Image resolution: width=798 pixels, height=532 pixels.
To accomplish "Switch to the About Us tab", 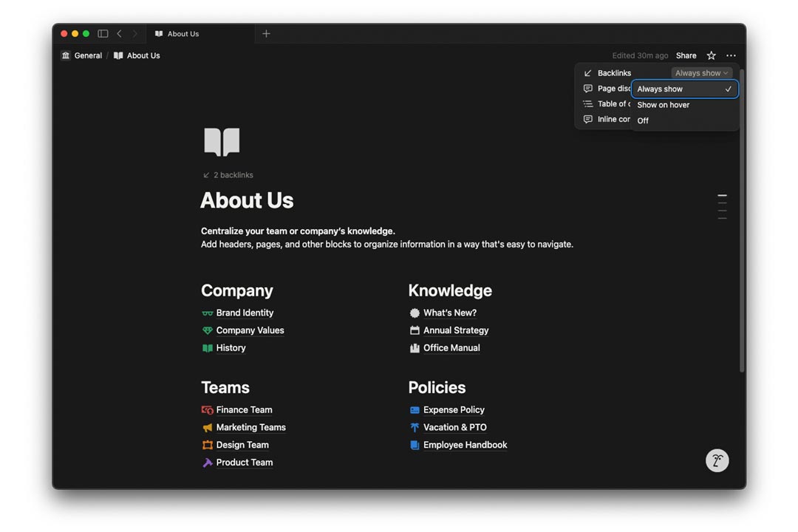I will click(183, 34).
